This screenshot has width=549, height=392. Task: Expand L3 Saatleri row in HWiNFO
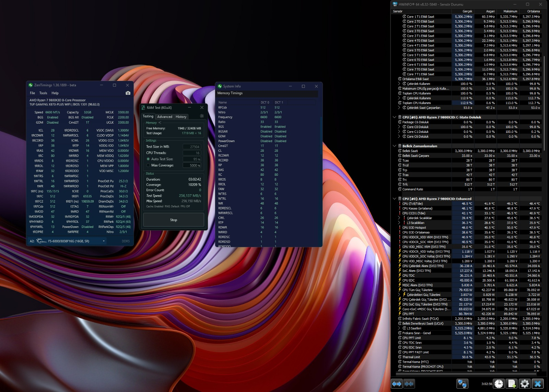[x=399, y=328]
